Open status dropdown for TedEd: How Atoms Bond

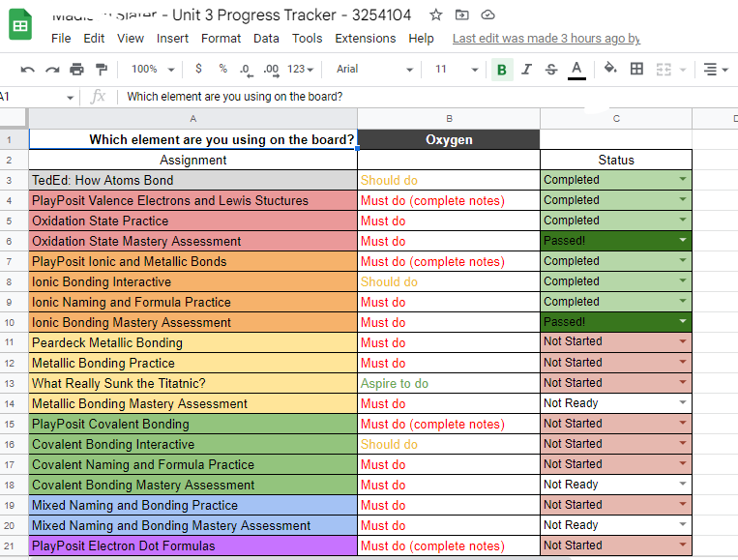pyautogui.click(x=683, y=179)
